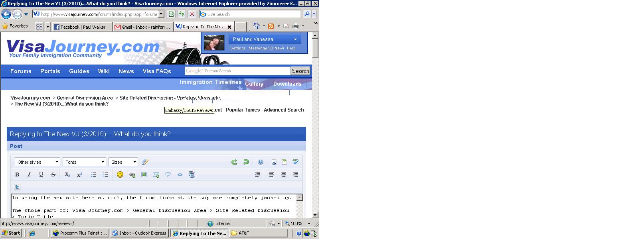Viewport: 644px width, 239px height.
Task: Open the smiley emoticon picker
Action: coord(120,174)
